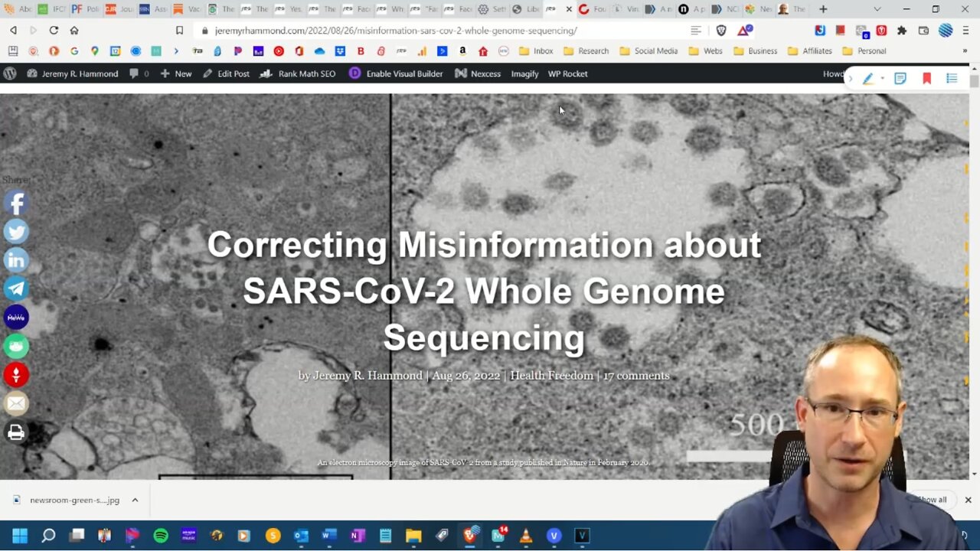Open a new browser tab

(823, 9)
